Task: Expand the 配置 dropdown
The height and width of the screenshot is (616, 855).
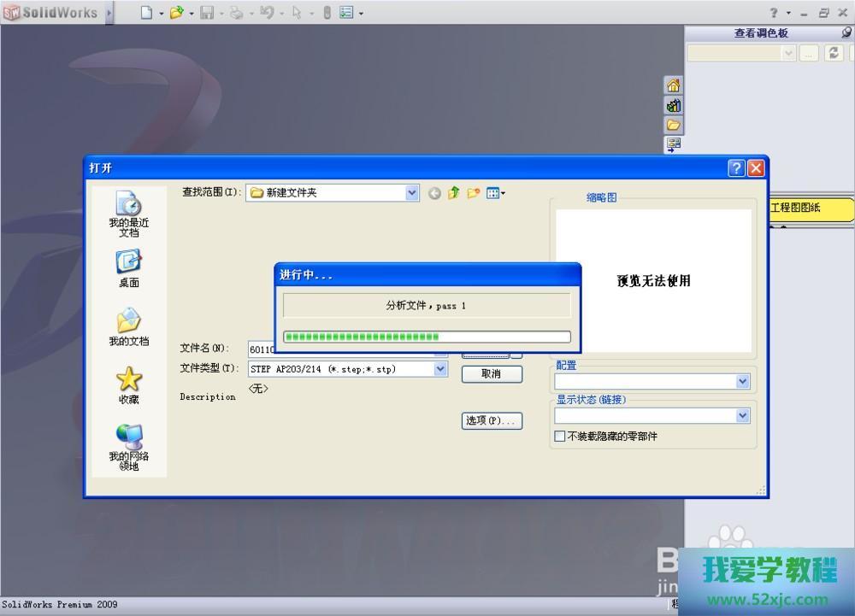Action: [742, 382]
